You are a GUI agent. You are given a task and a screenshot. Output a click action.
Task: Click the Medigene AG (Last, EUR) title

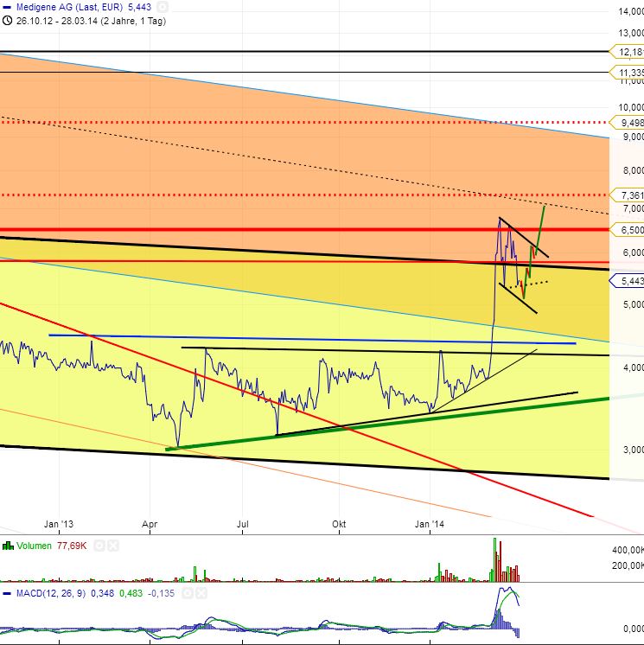pyautogui.click(x=69, y=7)
